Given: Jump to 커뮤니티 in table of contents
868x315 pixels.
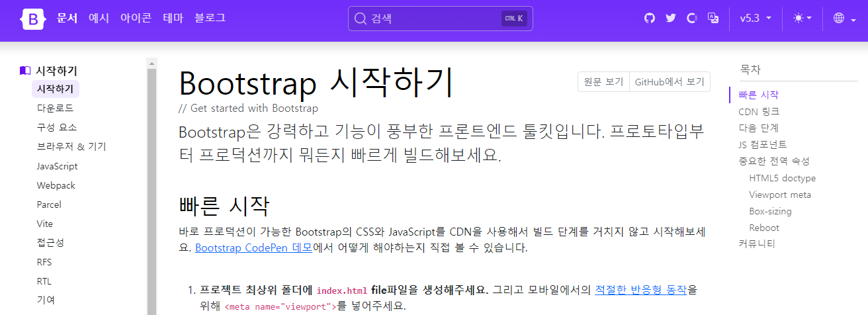Looking at the screenshot, I should tap(757, 244).
